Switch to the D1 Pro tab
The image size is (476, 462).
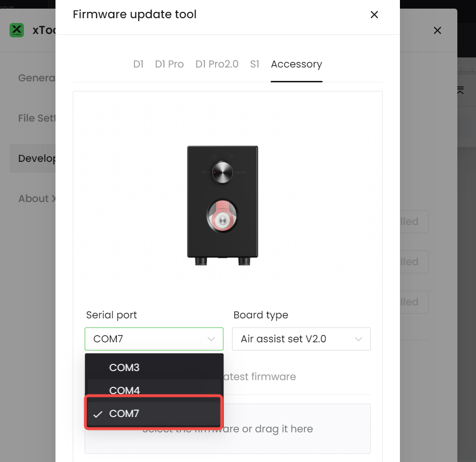tap(169, 64)
